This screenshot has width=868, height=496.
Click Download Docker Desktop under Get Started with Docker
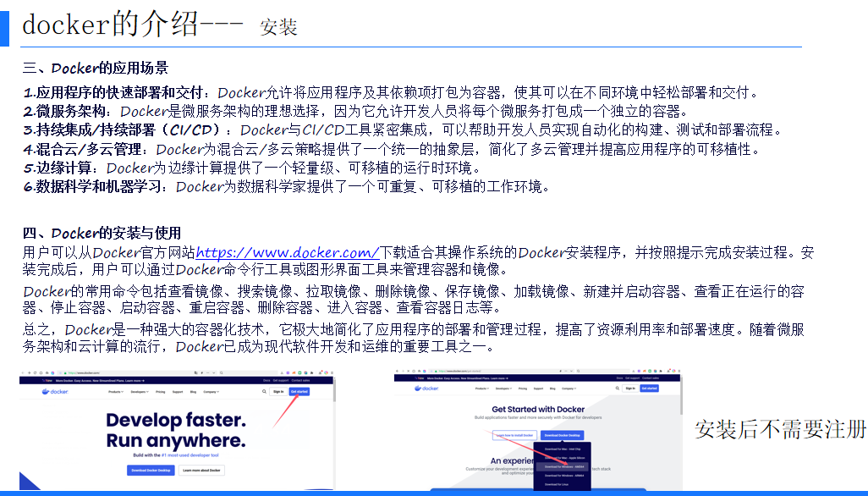(563, 435)
